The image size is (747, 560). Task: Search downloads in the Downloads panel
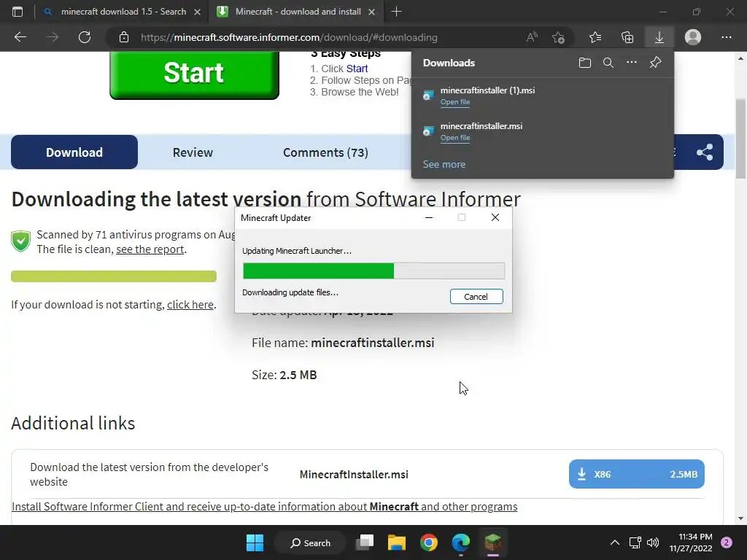point(608,63)
